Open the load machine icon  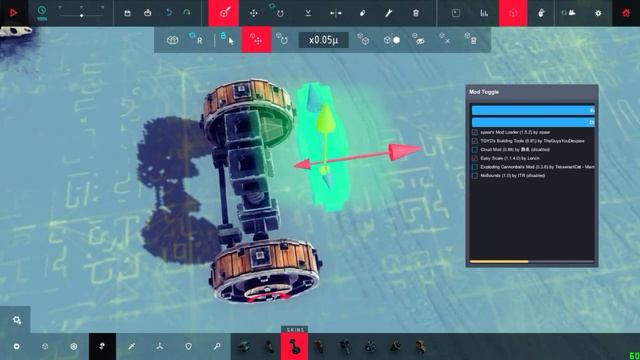tap(147, 13)
